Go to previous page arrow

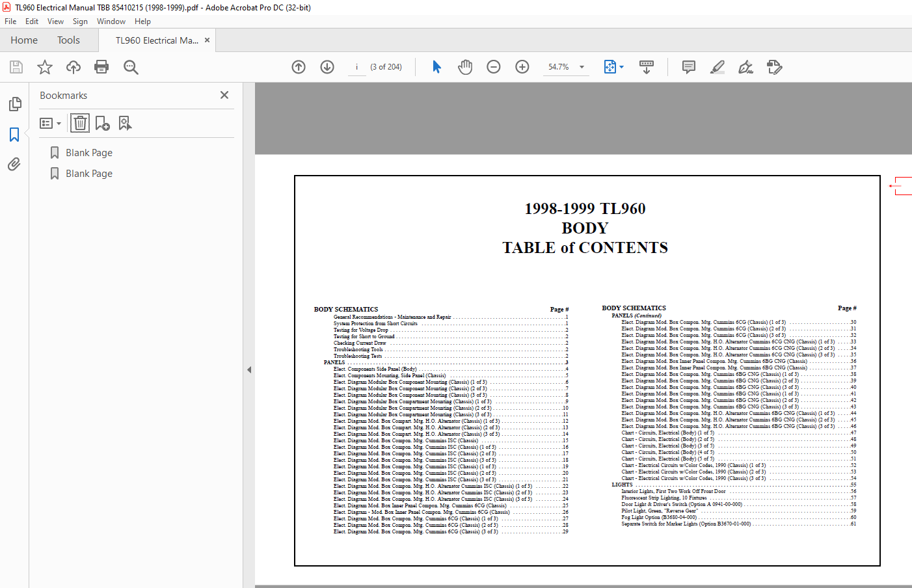point(299,67)
